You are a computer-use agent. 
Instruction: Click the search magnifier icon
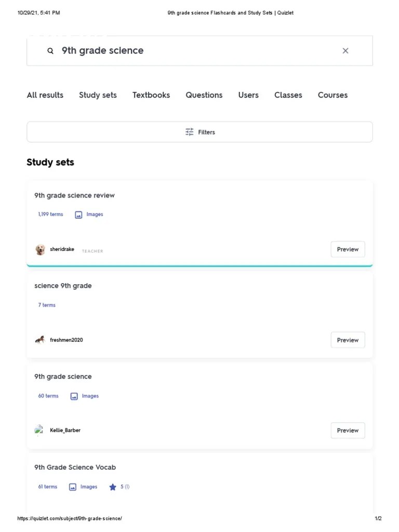(50, 50)
